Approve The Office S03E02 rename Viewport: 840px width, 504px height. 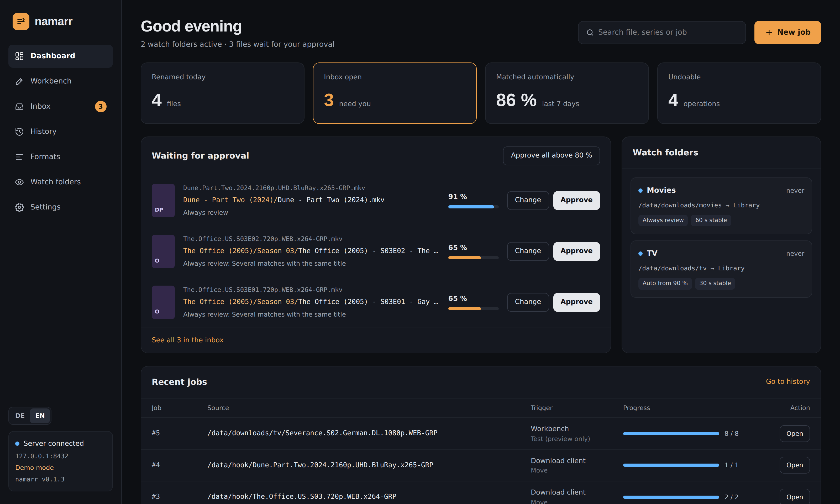pos(576,251)
